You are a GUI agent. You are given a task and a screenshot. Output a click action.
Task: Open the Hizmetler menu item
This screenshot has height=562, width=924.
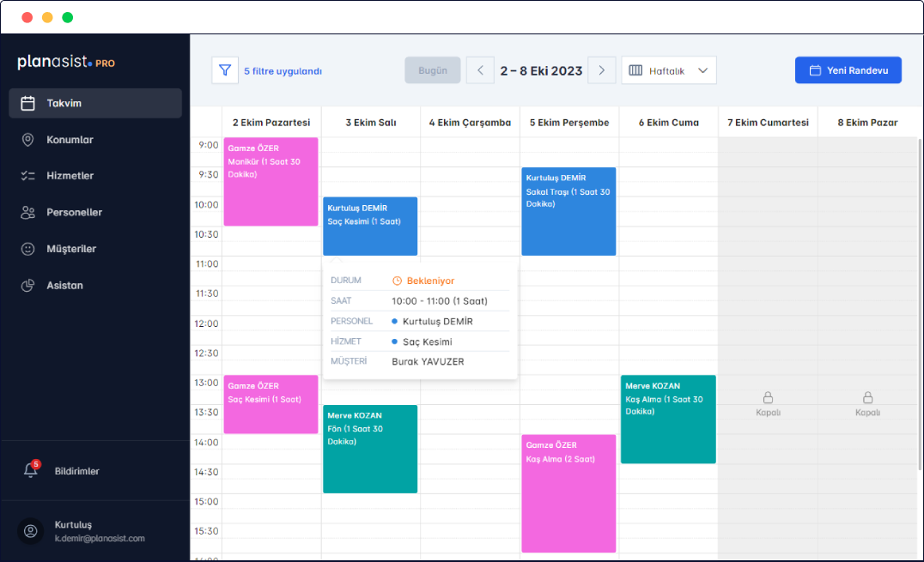tap(70, 176)
